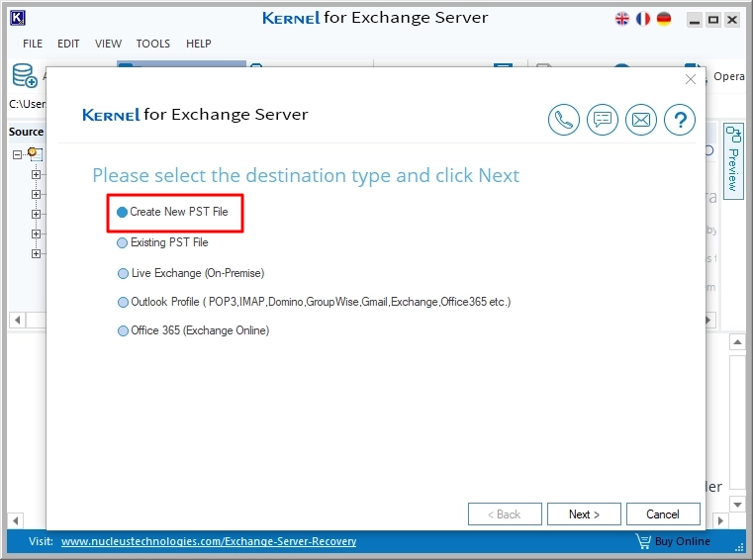
Task: Expand the fourth child node in Source tree
Action: (x=36, y=233)
